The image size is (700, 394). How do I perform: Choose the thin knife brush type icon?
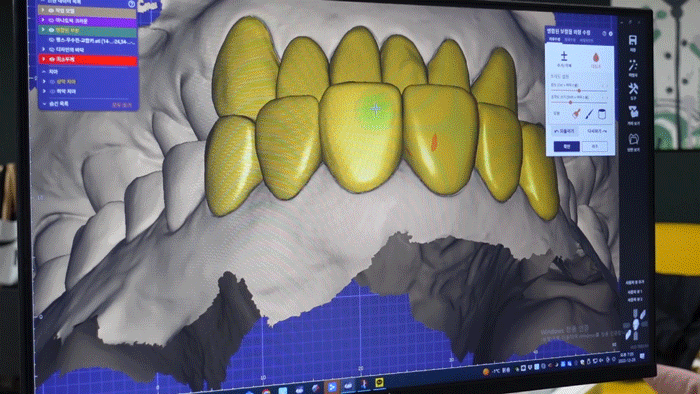(589, 114)
